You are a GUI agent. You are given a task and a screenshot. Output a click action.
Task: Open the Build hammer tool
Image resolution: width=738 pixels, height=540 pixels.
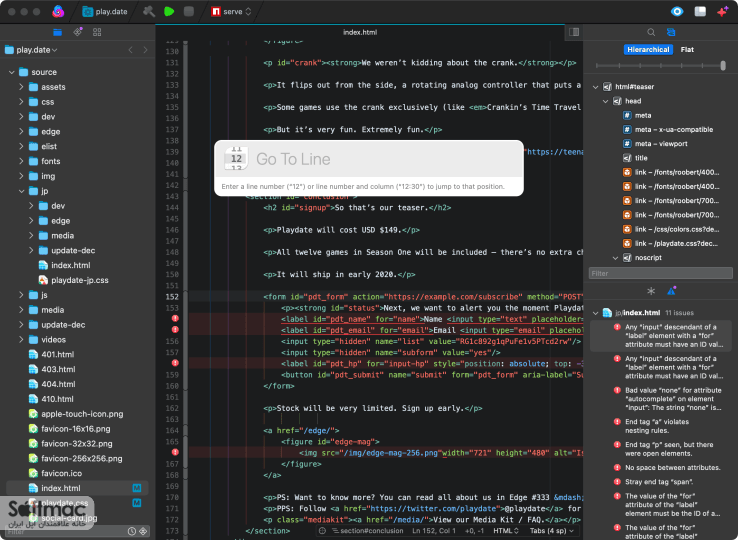tap(149, 12)
